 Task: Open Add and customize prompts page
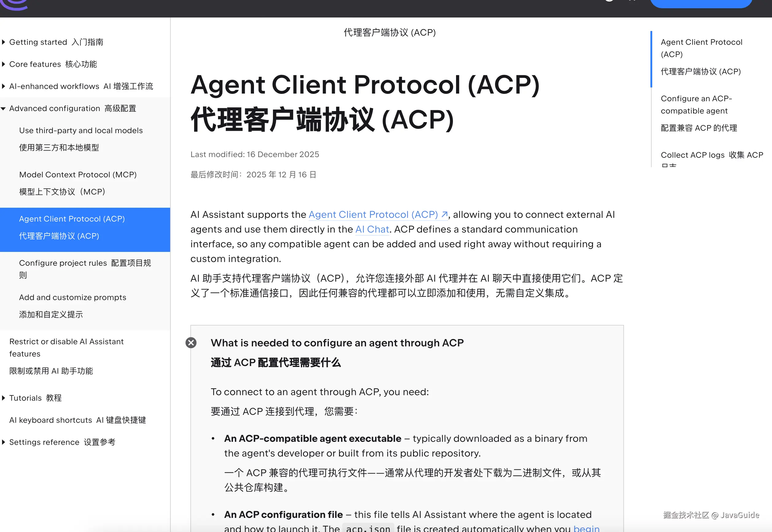72,297
